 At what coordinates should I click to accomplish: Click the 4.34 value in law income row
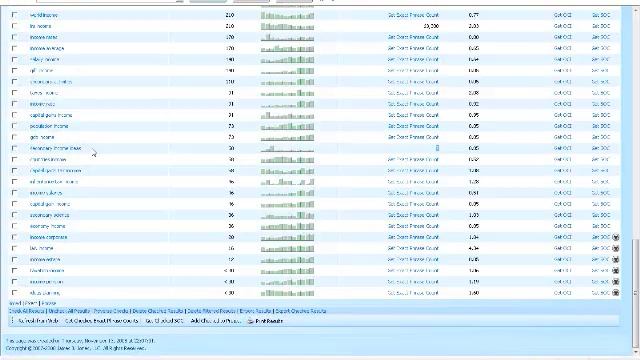tap(473, 248)
